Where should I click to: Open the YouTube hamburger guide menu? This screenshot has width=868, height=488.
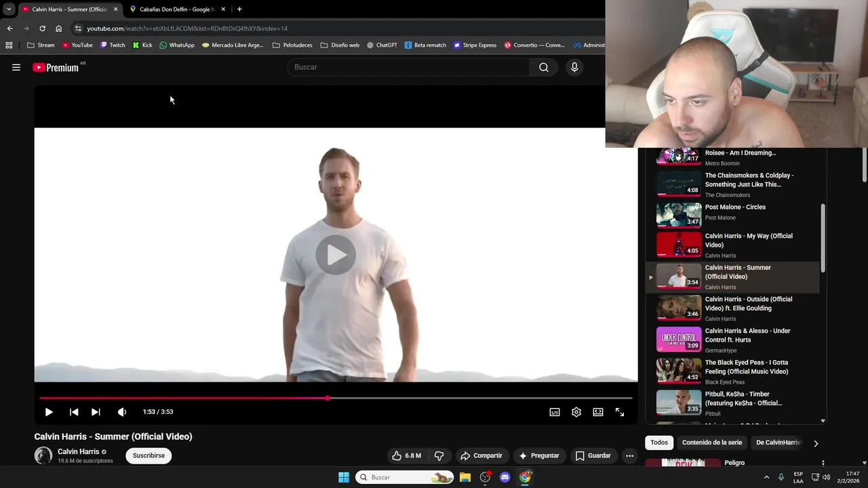(16, 67)
